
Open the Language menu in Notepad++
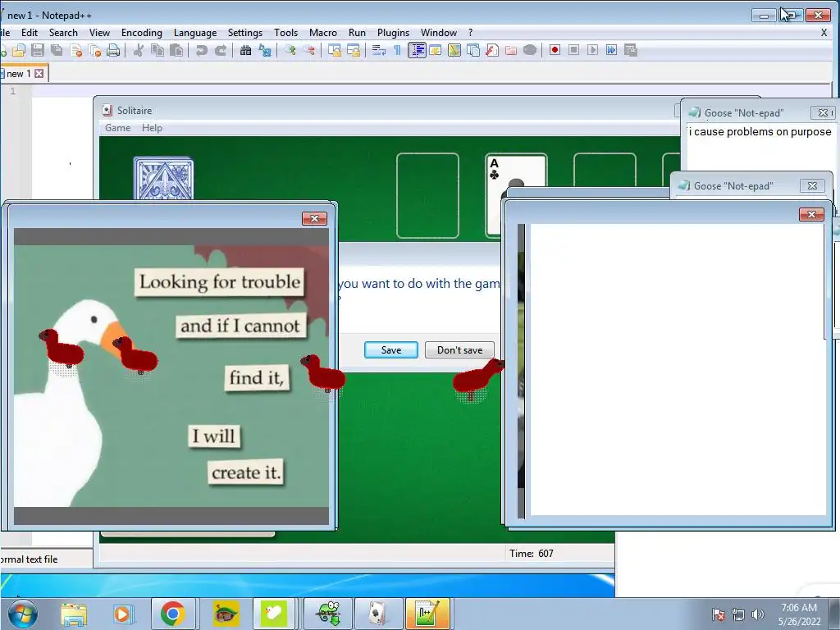point(195,33)
